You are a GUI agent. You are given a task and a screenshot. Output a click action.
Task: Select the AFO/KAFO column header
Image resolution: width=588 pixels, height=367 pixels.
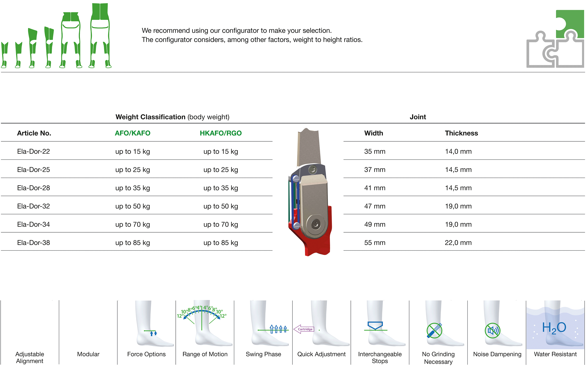click(133, 133)
